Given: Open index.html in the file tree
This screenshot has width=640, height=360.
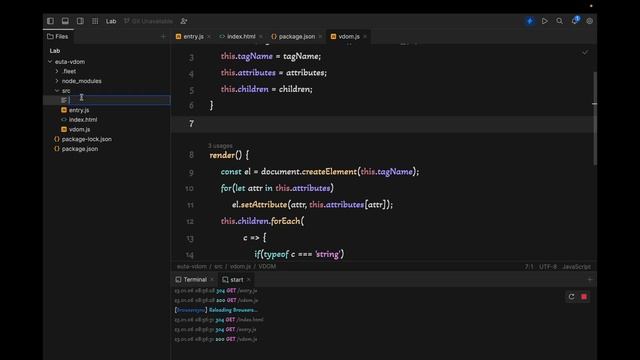Looking at the screenshot, I should 83,120.
